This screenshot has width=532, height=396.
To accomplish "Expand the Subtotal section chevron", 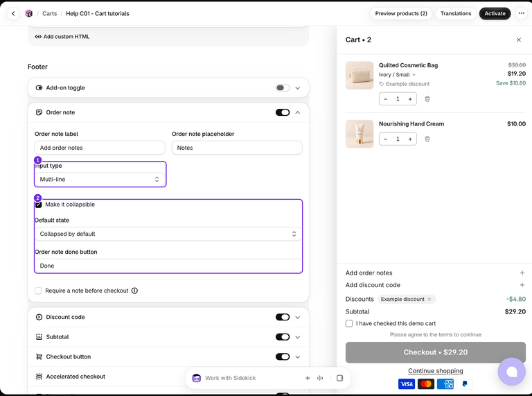I will point(298,337).
